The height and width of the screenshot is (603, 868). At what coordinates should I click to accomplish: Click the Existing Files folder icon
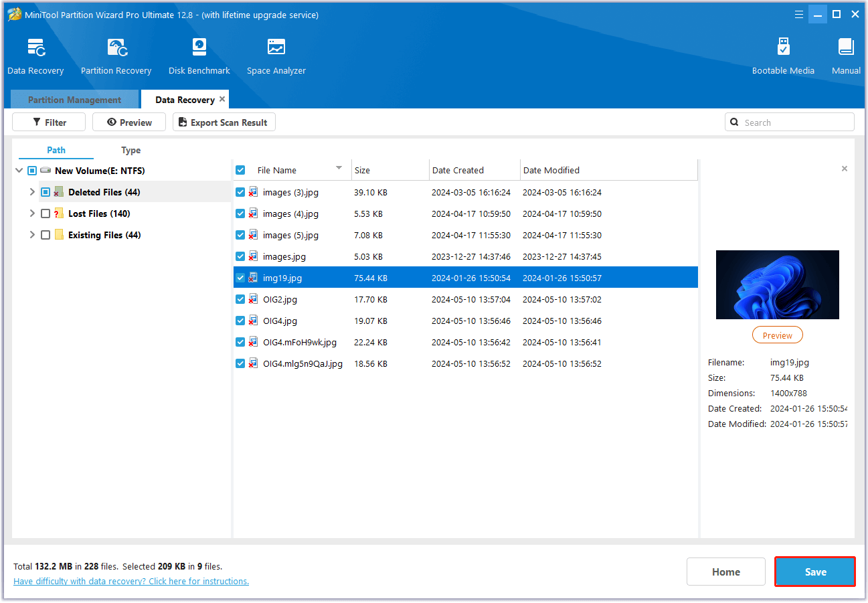click(59, 235)
